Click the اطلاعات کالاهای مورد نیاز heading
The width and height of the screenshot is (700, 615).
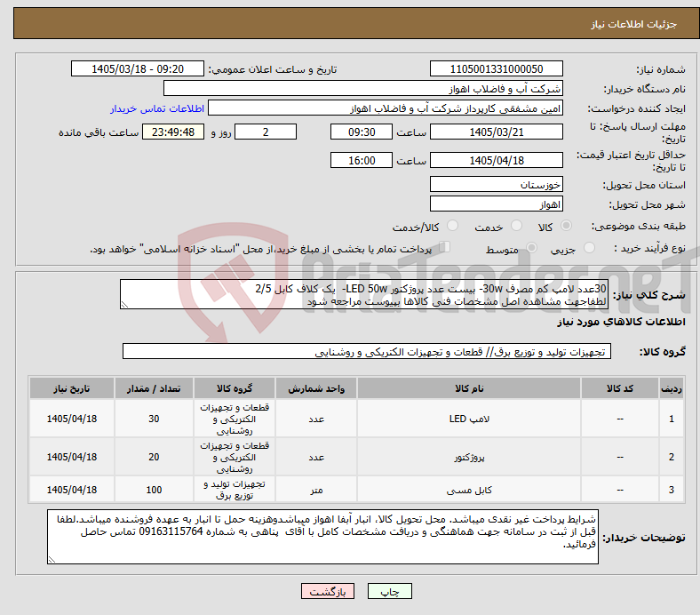[621, 322]
